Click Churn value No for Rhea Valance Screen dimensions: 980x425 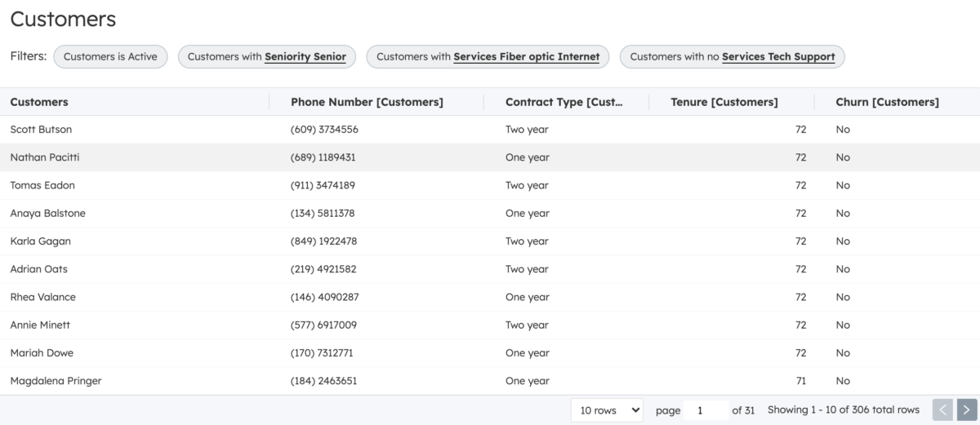[843, 297]
